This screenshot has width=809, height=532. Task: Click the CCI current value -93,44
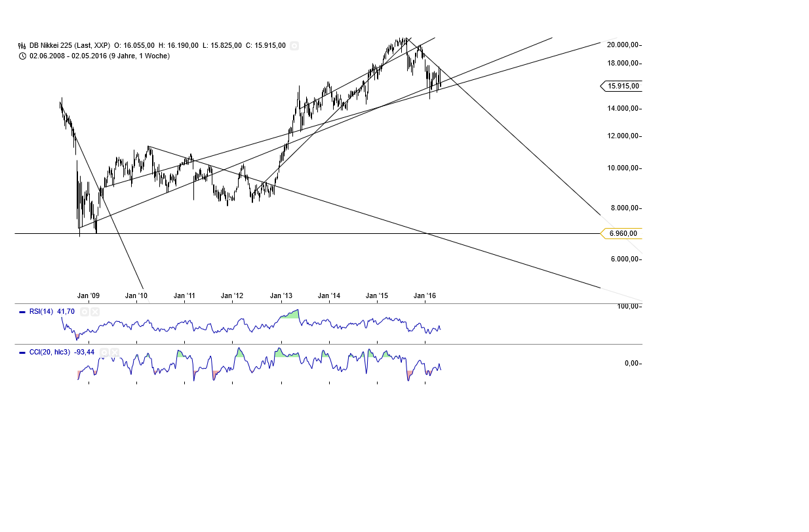tap(85, 352)
